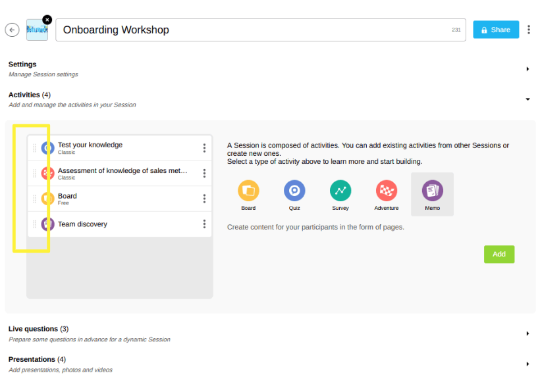Viewport: 540px width, 392px height.
Task: Collapse the Activities section
Action: [x=527, y=99]
